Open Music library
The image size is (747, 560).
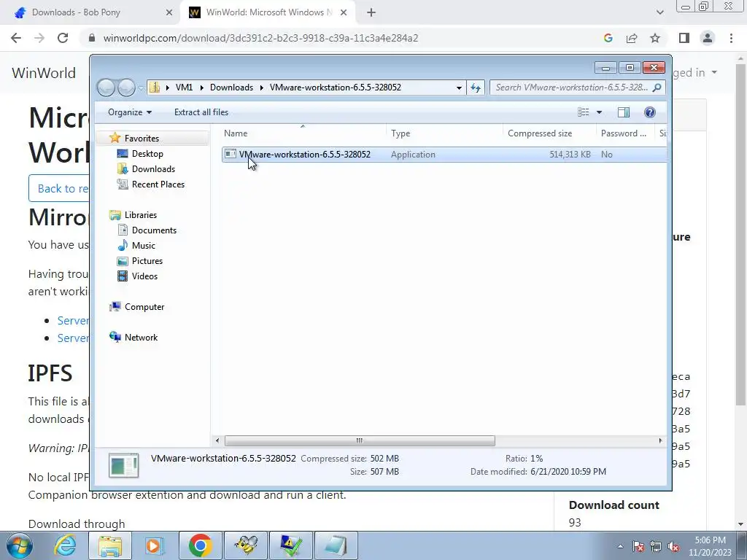point(144,245)
